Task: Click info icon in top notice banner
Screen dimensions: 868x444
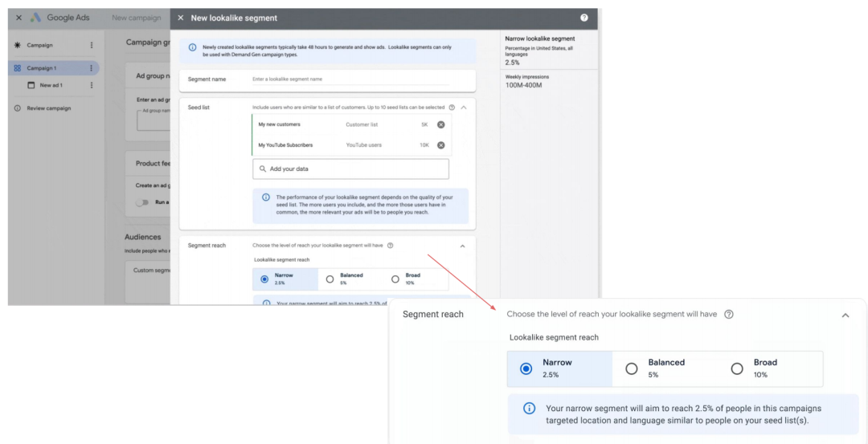Action: 192,47
